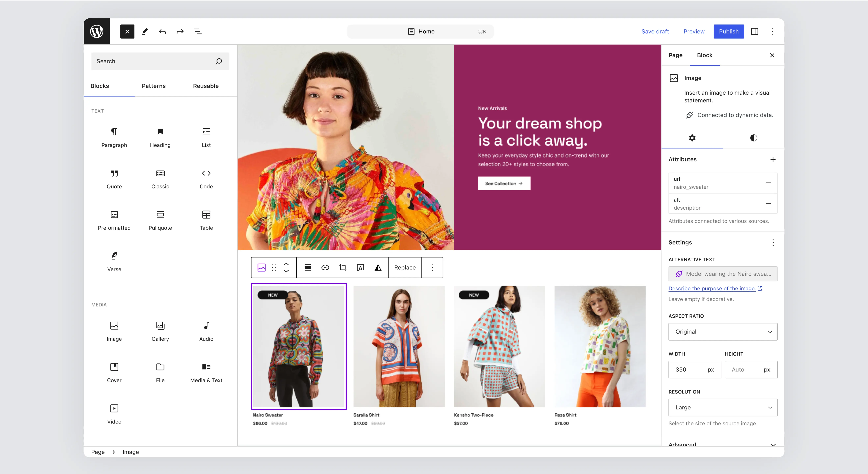This screenshot has height=474, width=868.
Task: Close the block inserter with X toggle
Action: click(127, 31)
